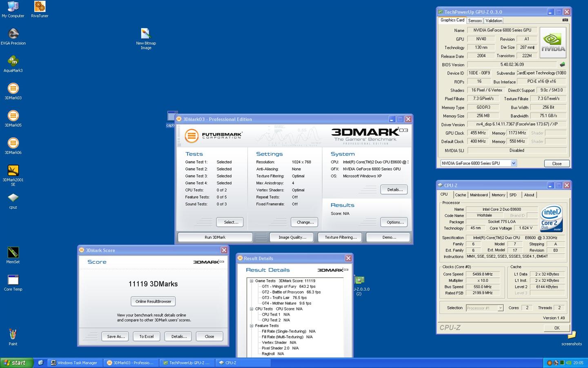Open Image Quality... dialog

[292, 237]
